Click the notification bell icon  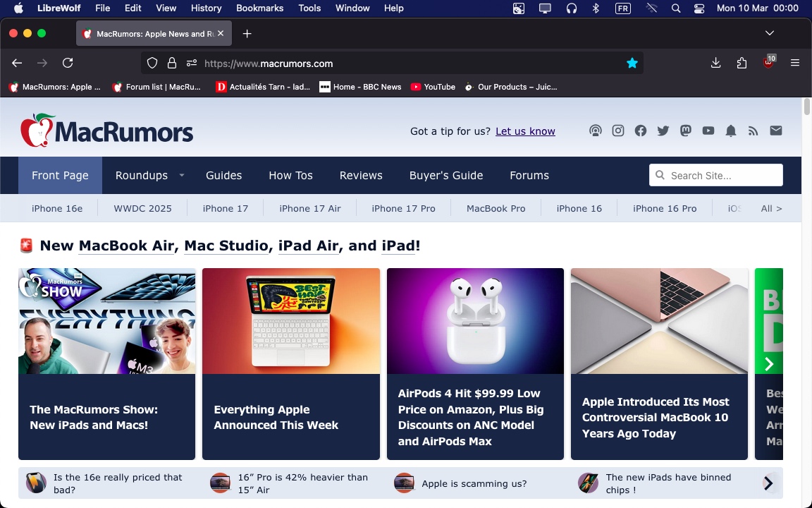coord(731,131)
